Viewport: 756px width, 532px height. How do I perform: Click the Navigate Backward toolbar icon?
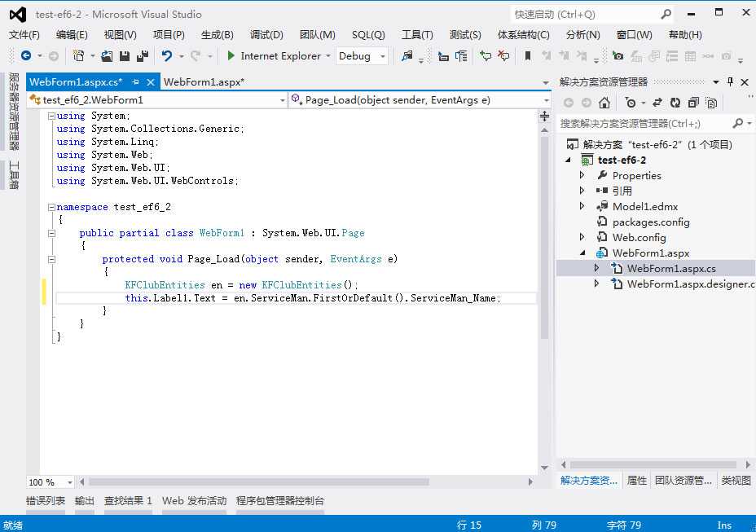[x=26, y=56]
